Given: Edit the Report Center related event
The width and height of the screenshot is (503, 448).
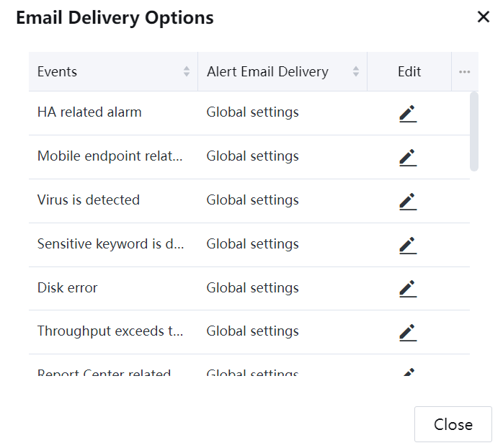Looking at the screenshot, I should [x=408, y=372].
